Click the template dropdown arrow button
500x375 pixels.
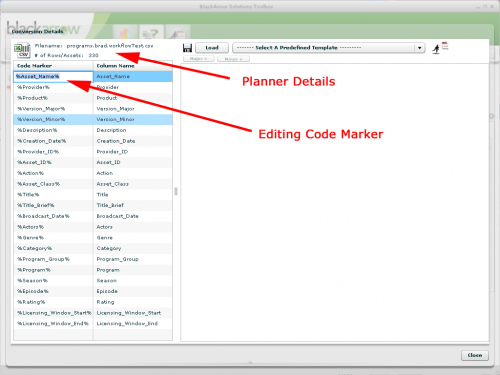coord(420,48)
